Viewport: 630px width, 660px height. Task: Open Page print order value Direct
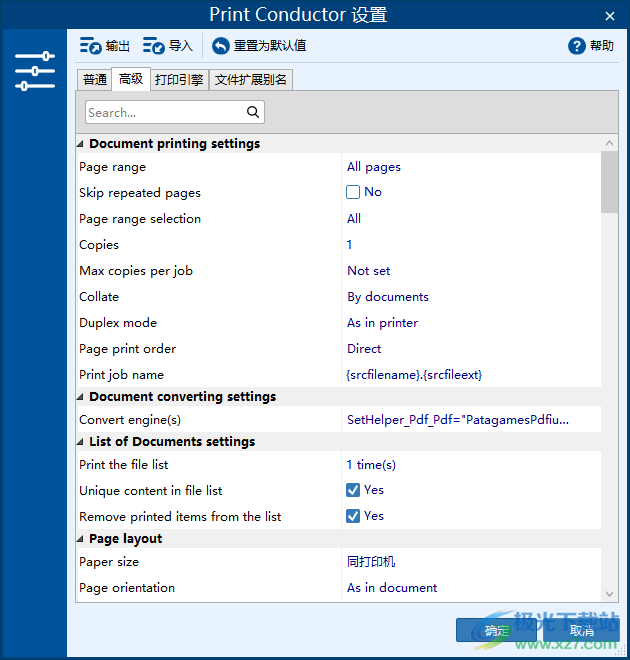tap(364, 349)
